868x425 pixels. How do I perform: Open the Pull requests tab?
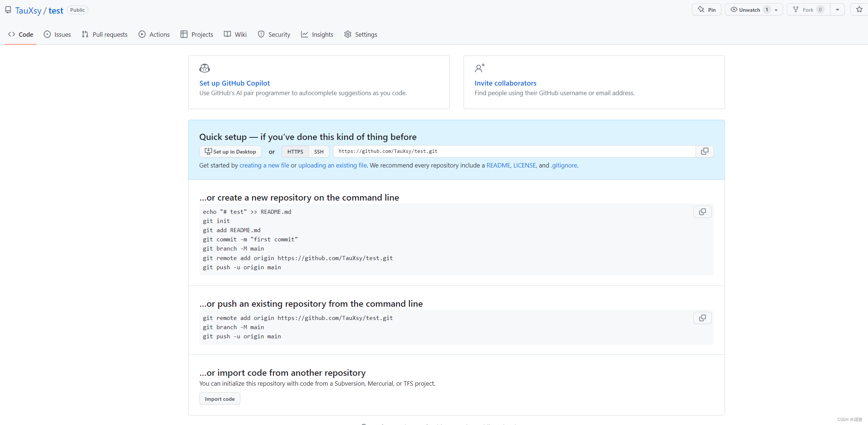click(105, 34)
